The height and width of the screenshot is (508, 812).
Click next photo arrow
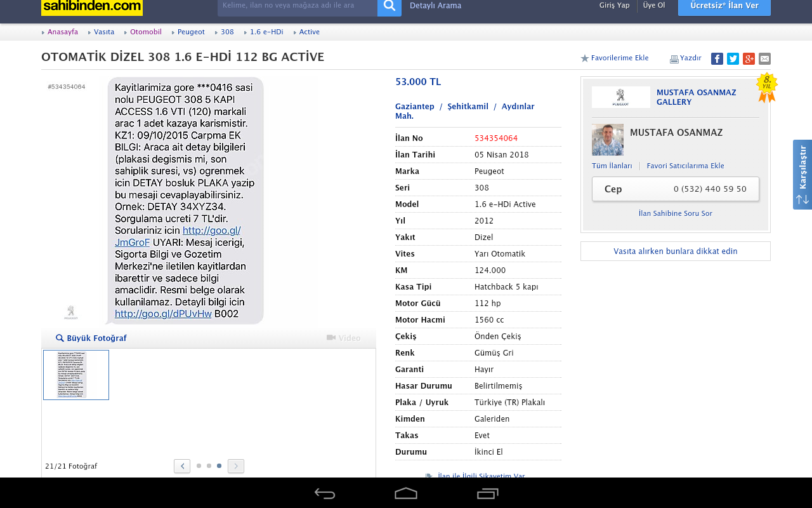[236, 466]
